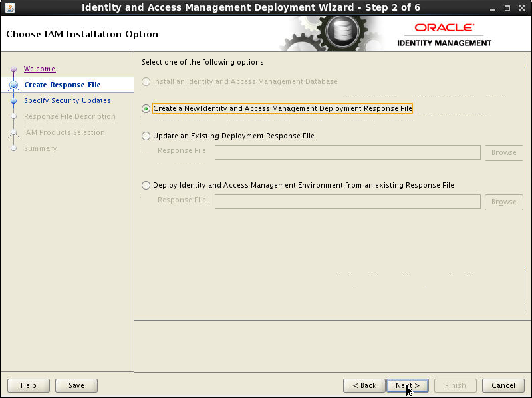This screenshot has width=532, height=398.
Task: Click Back to return to Welcome
Action: [364, 385]
